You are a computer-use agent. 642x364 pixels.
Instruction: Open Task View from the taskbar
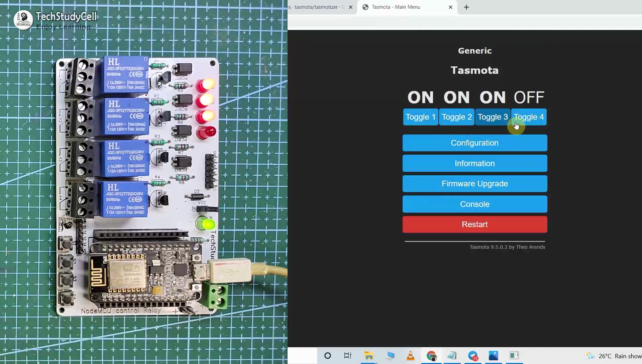(347, 356)
